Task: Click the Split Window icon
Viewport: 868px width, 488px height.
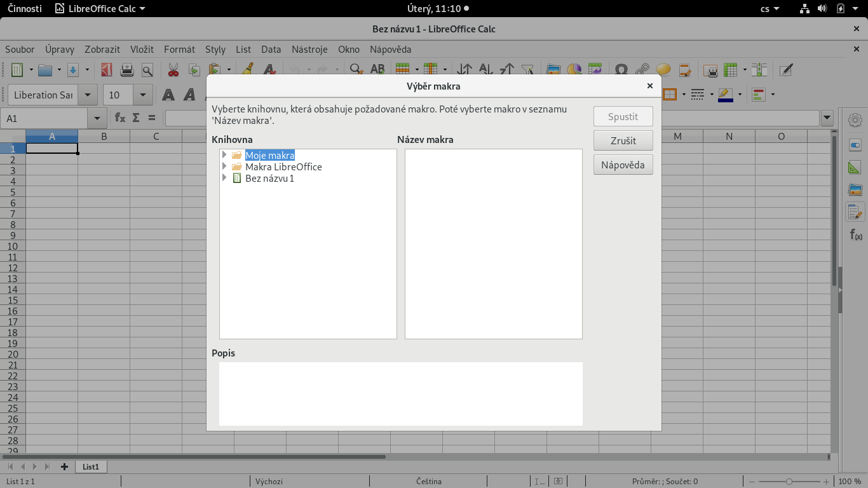Action: coord(759,70)
